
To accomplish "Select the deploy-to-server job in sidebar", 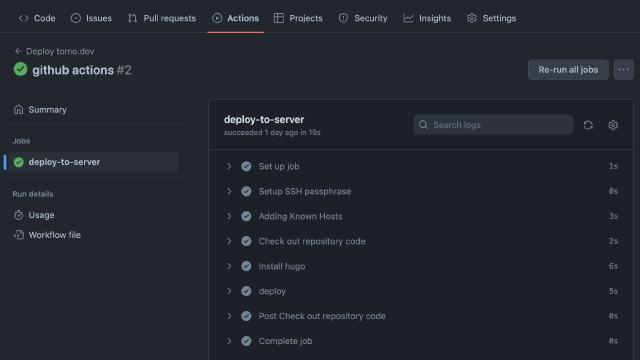I will pos(94,162).
